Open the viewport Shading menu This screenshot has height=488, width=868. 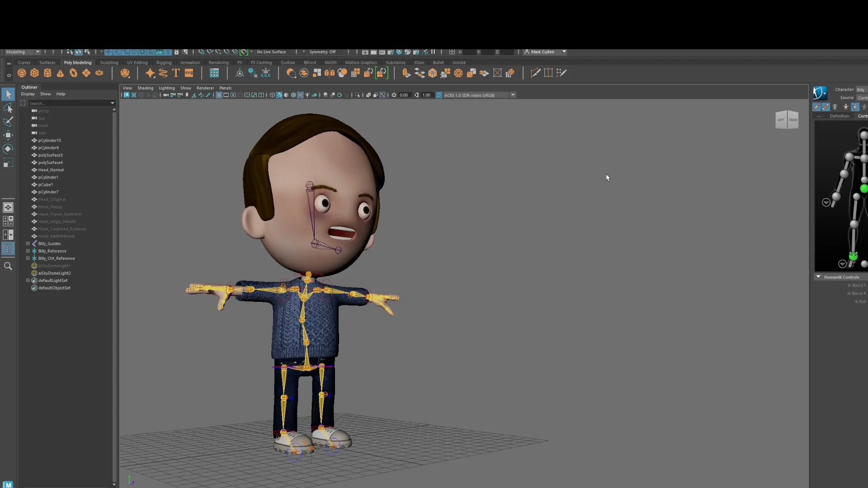(145, 88)
